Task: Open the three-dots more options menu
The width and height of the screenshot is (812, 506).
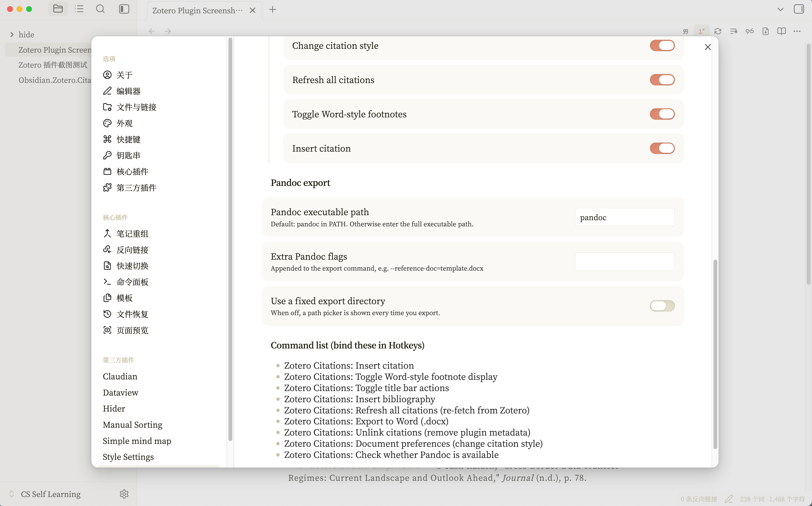Action: (797, 31)
